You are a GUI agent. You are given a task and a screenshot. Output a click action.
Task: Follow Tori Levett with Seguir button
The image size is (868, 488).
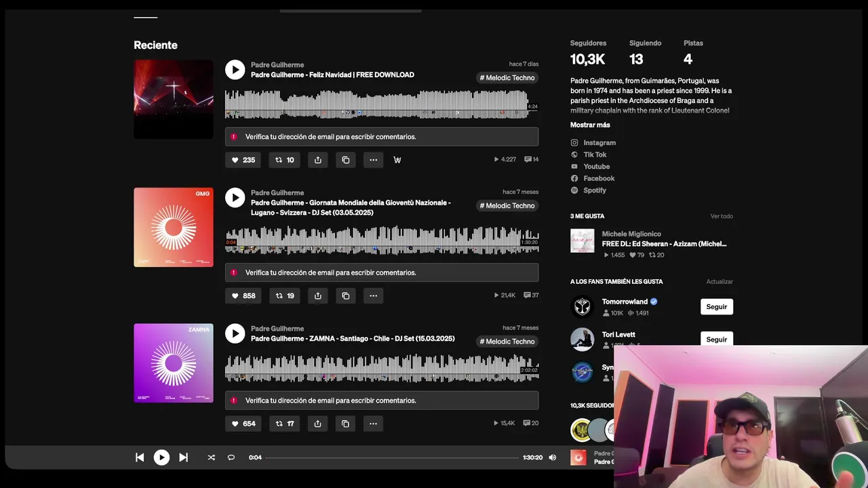717,338
